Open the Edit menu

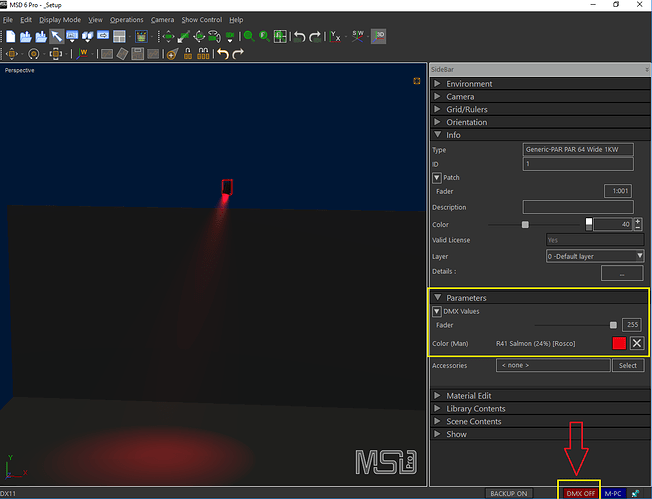(26, 20)
